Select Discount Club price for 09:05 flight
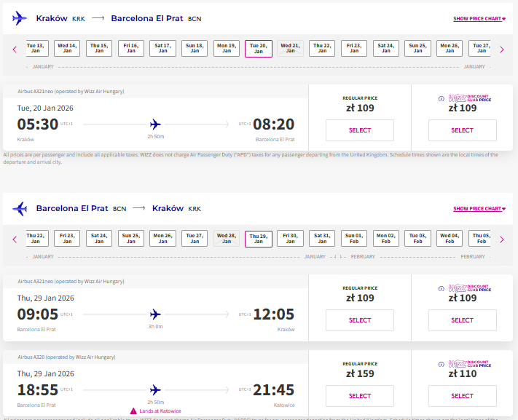 [462, 320]
